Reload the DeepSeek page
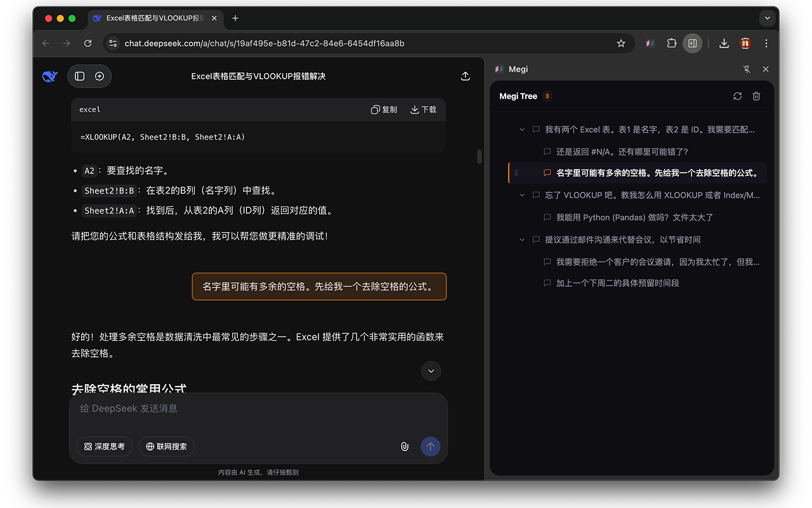Image resolution: width=812 pixels, height=508 pixels. [x=88, y=43]
